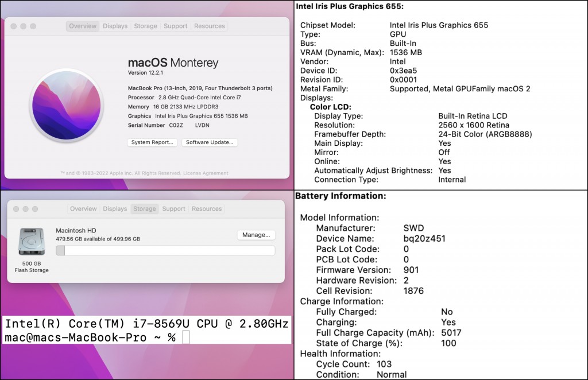Click '479.56 GB available of 499.96 GB' text

(98, 239)
